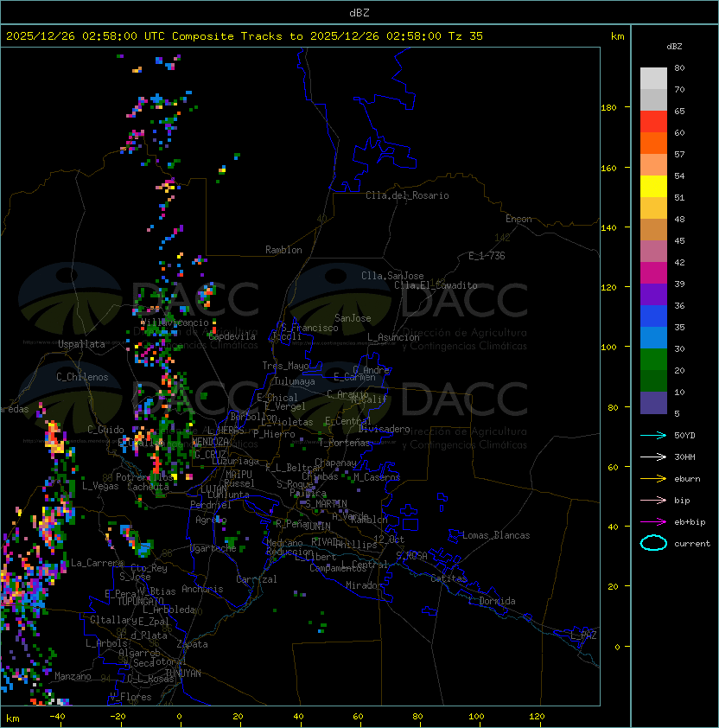719x728 pixels.
Task: Click the Capdevila place label
Action: tap(232, 336)
